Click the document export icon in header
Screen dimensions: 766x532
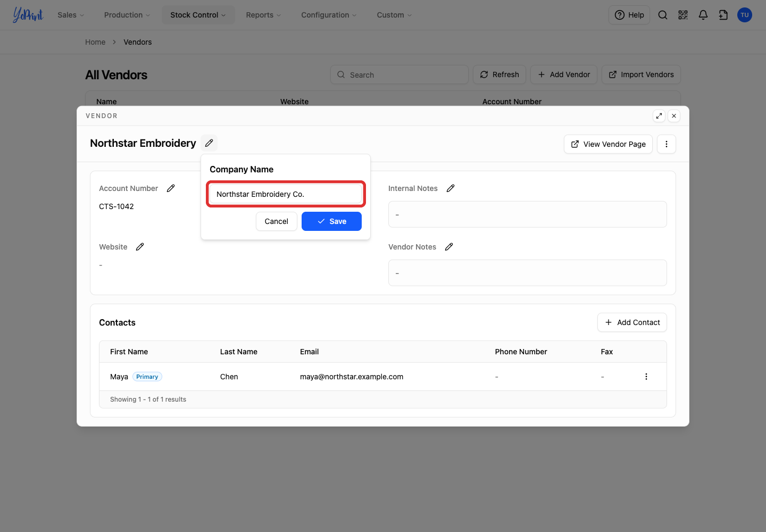(723, 15)
